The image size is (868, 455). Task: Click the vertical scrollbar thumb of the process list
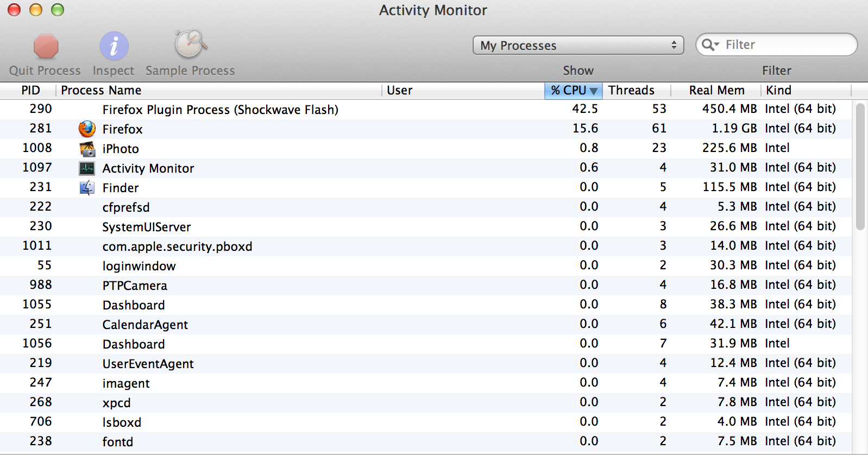pos(860,167)
